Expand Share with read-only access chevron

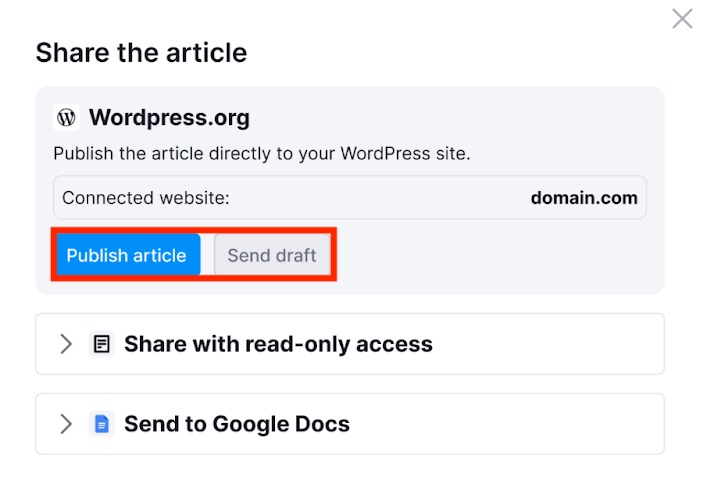(x=66, y=344)
